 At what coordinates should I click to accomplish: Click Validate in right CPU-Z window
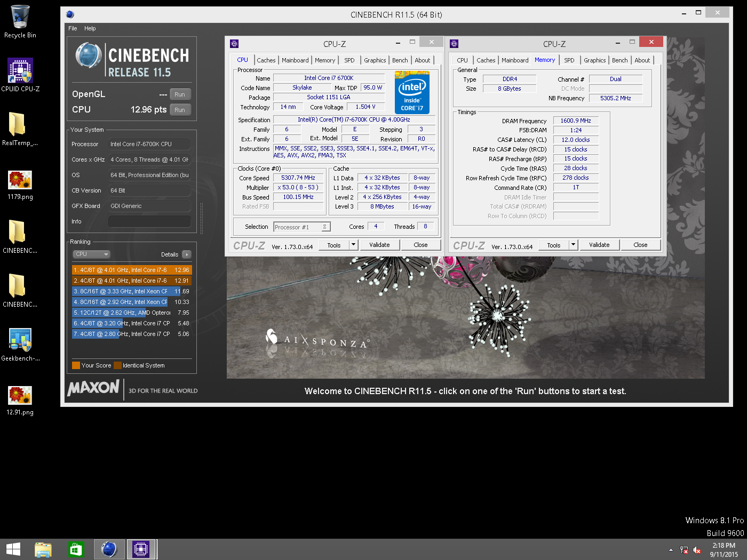[x=599, y=245]
